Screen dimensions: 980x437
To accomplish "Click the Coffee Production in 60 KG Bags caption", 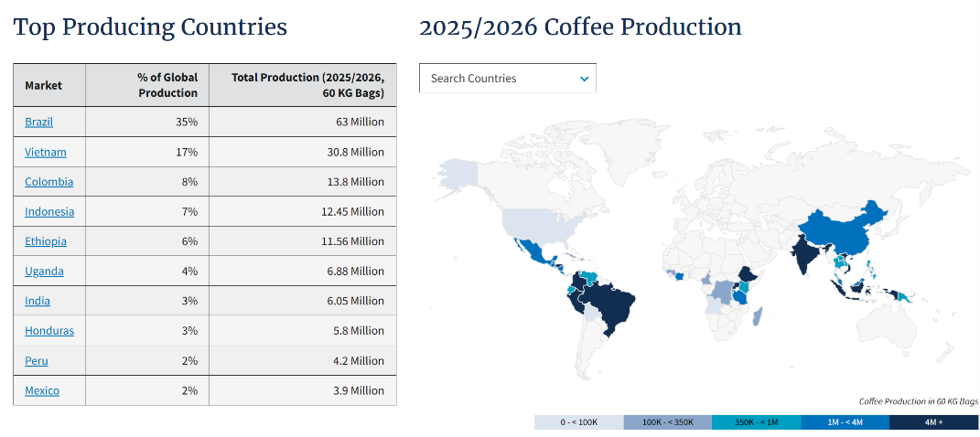I will (918, 401).
